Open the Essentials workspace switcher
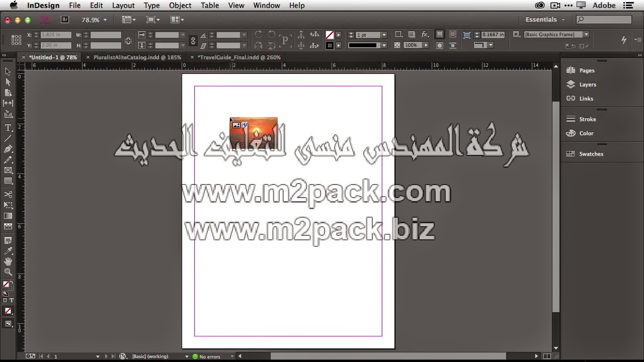This screenshot has height=362, width=644. coord(545,20)
